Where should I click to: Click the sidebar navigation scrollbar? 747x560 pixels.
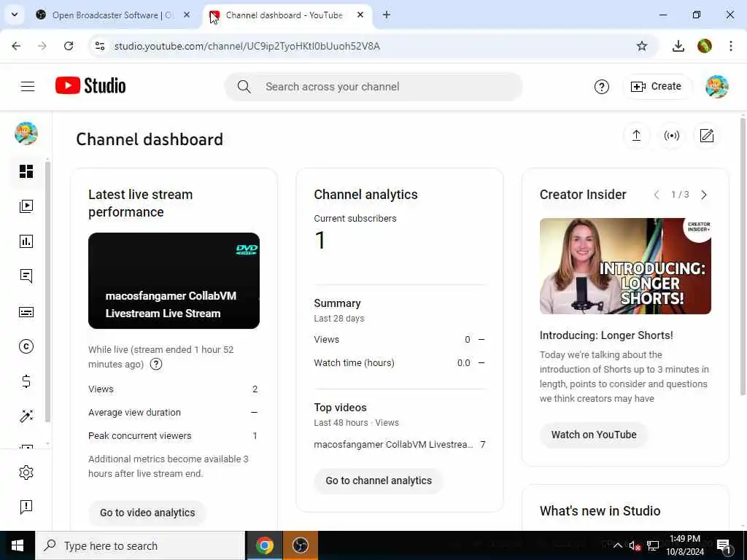tap(47, 292)
